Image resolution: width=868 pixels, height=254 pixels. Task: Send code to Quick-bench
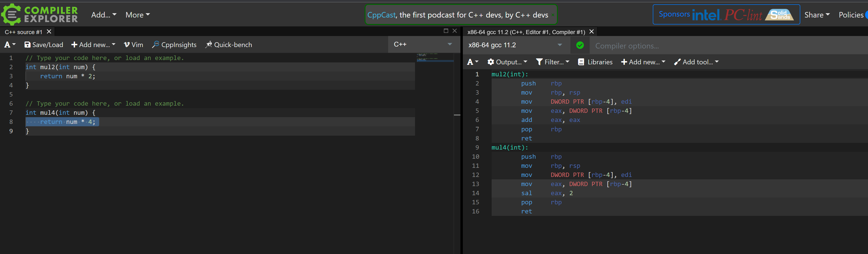[229, 45]
